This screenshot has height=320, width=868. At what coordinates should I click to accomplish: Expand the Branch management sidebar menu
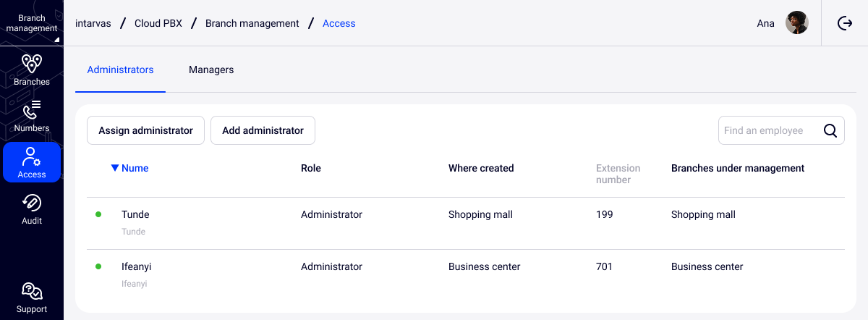(32, 23)
